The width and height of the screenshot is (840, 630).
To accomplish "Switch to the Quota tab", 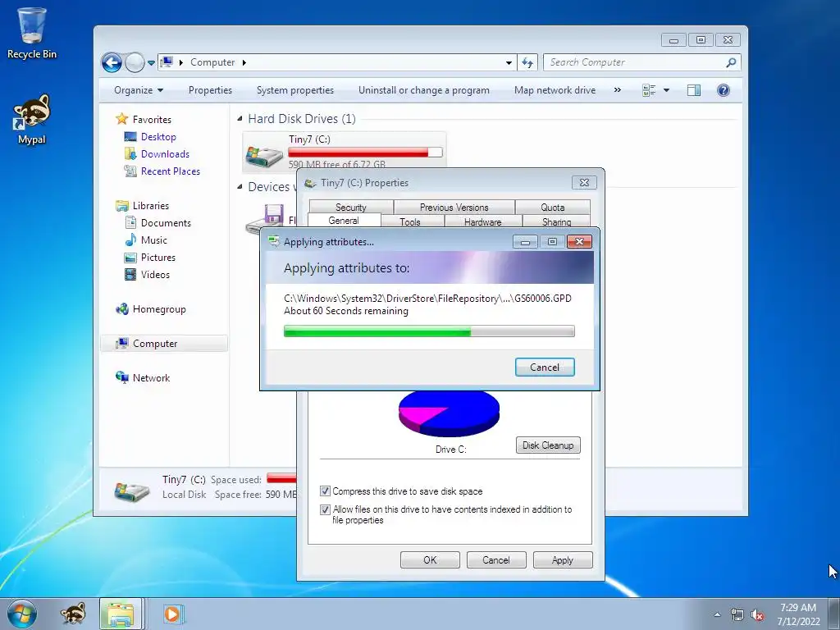I will tap(552, 207).
